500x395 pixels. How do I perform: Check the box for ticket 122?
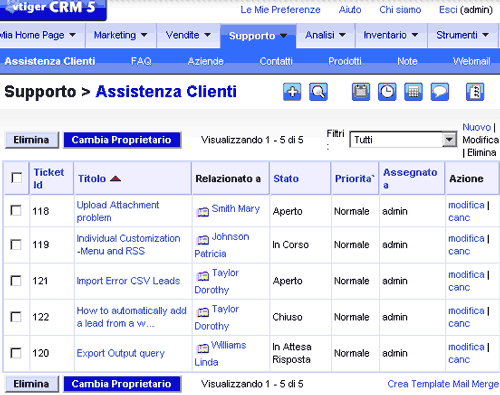(x=16, y=317)
